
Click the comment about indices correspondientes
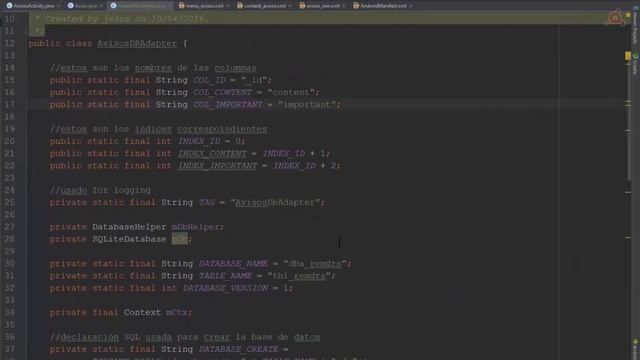[x=158, y=129]
